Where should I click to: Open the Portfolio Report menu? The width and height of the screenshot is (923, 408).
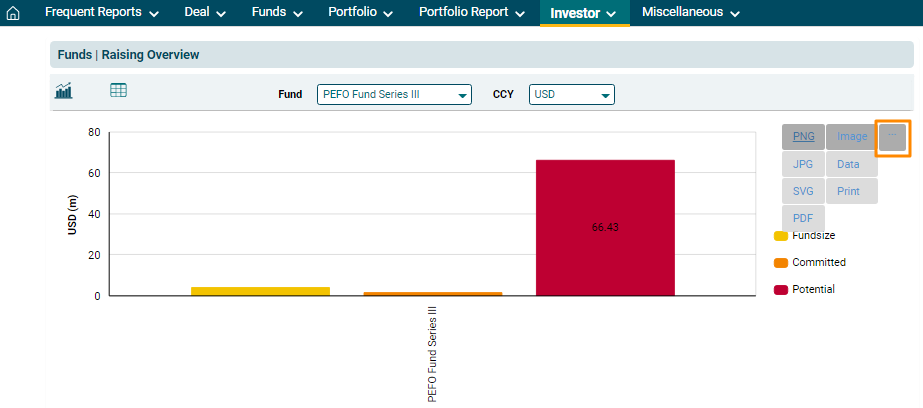pos(471,13)
